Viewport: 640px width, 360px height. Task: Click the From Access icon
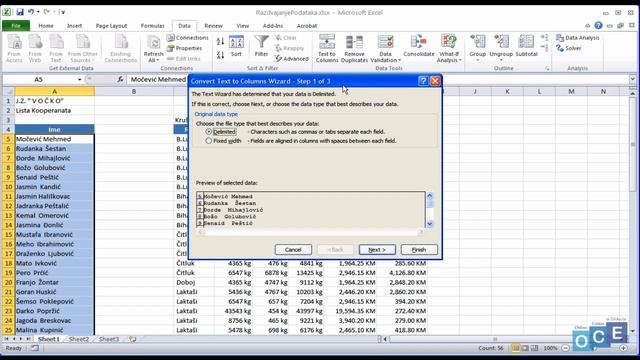[x=14, y=49]
